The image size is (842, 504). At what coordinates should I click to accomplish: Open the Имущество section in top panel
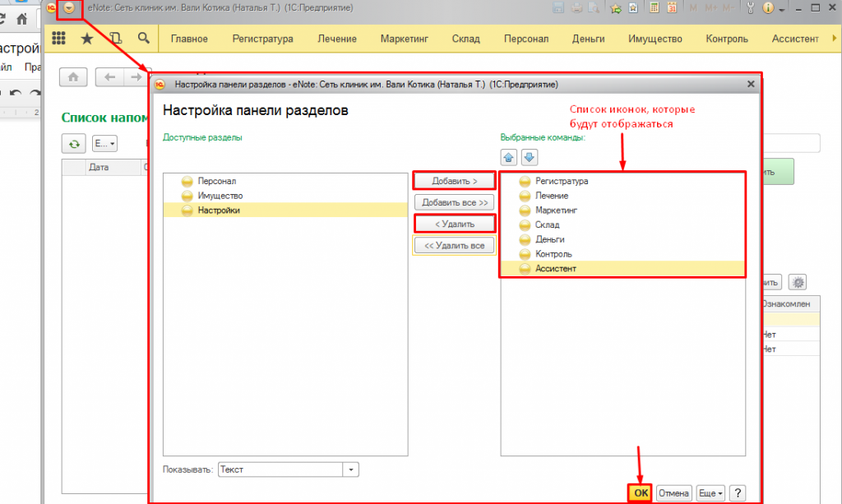(x=655, y=39)
